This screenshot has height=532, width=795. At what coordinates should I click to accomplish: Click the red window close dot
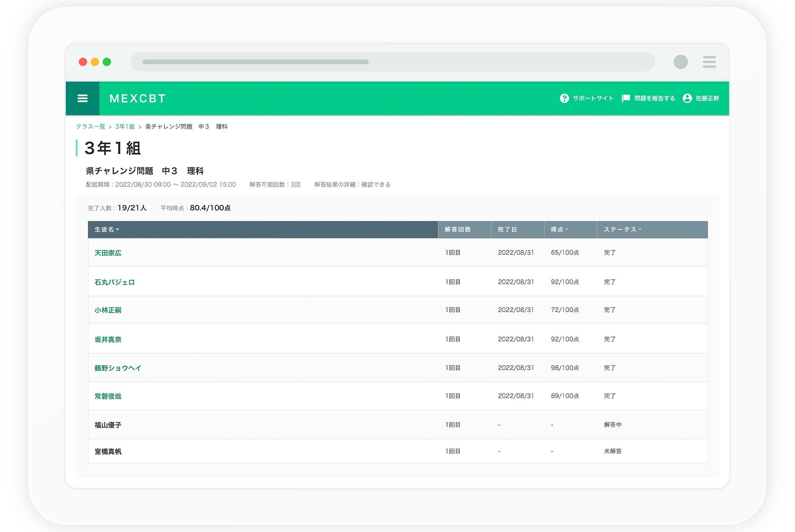pos(83,62)
